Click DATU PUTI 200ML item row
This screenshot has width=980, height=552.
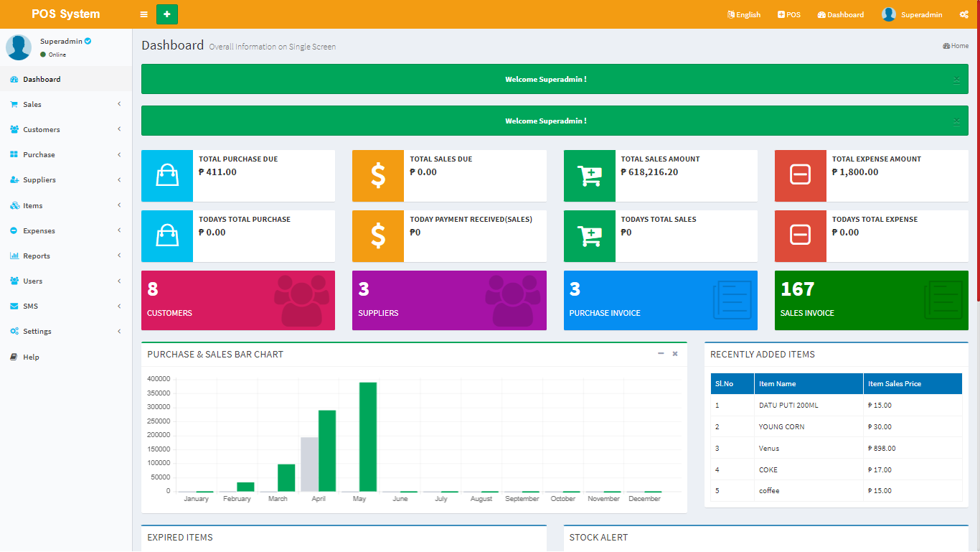tap(837, 406)
